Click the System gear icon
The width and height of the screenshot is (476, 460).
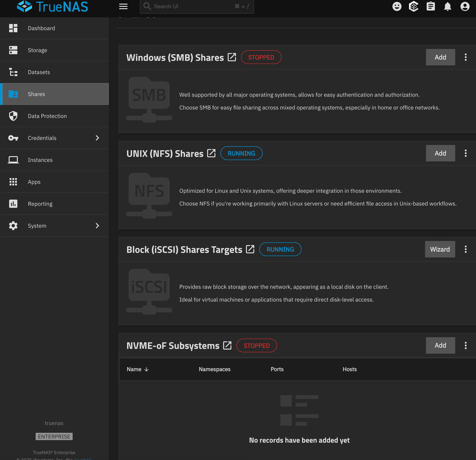(x=13, y=226)
